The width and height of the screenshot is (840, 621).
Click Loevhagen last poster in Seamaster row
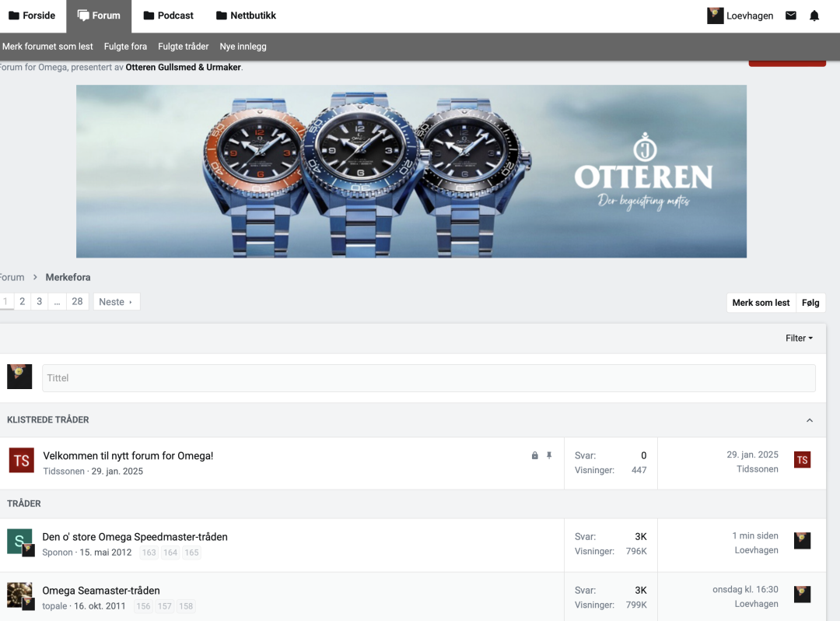(x=757, y=604)
